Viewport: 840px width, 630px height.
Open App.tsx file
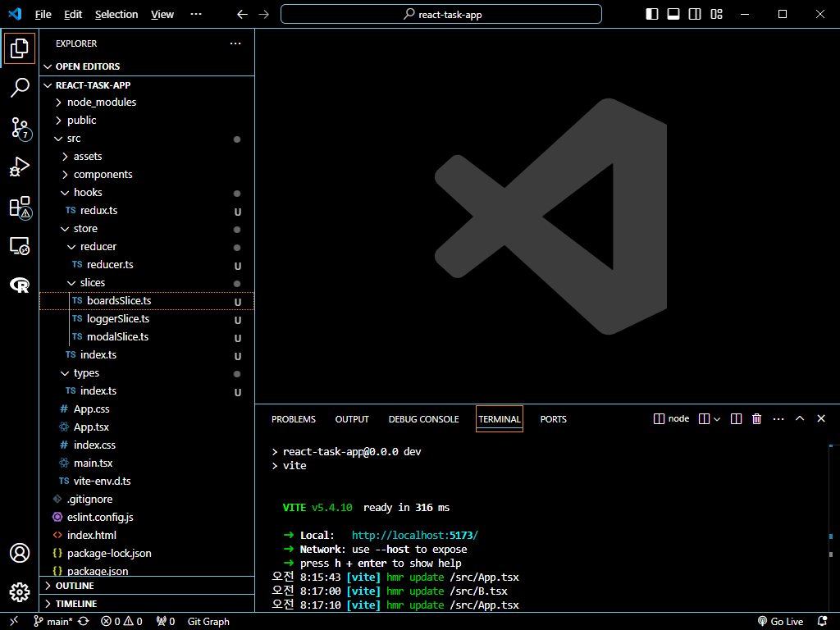pyautogui.click(x=147, y=427)
